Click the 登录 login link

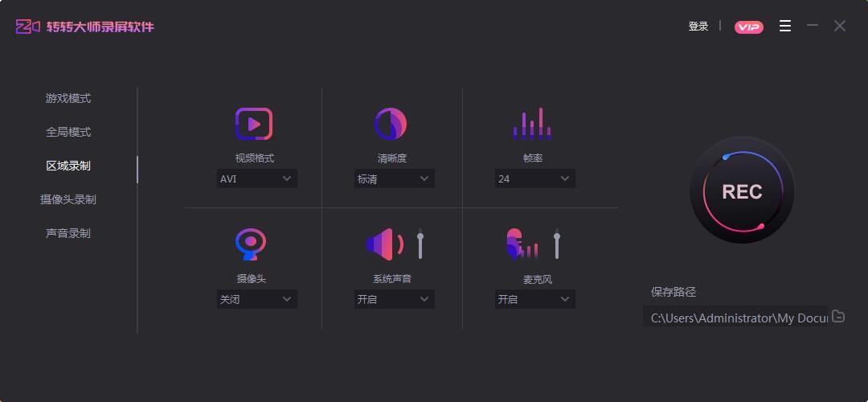(x=698, y=27)
